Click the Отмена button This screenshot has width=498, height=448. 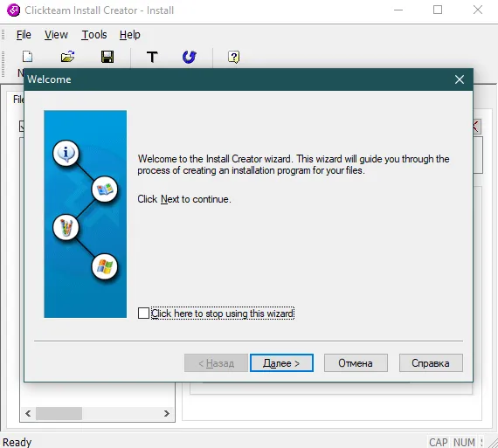[x=356, y=363]
